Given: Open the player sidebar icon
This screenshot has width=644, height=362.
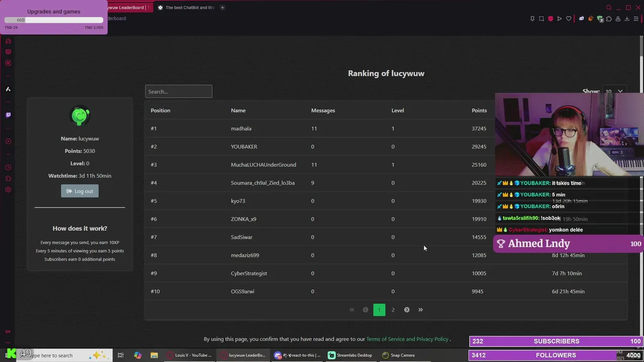Looking at the screenshot, I should click(8, 141).
